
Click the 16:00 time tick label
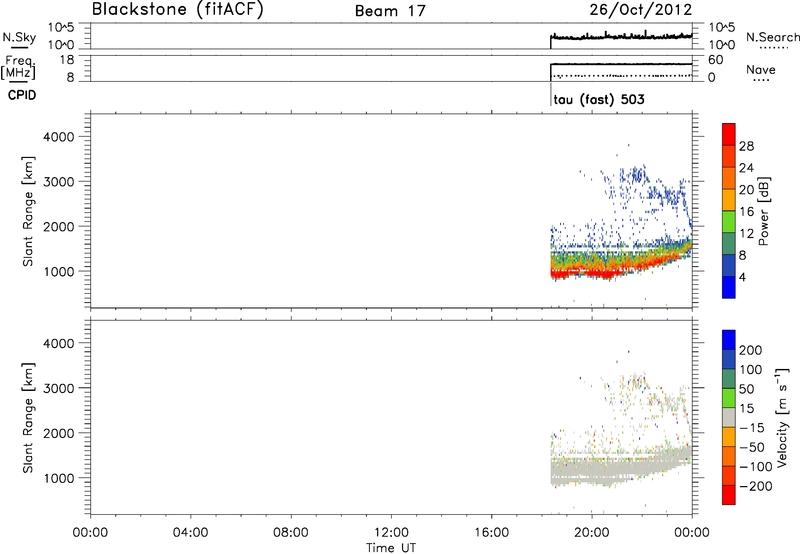coord(491,533)
